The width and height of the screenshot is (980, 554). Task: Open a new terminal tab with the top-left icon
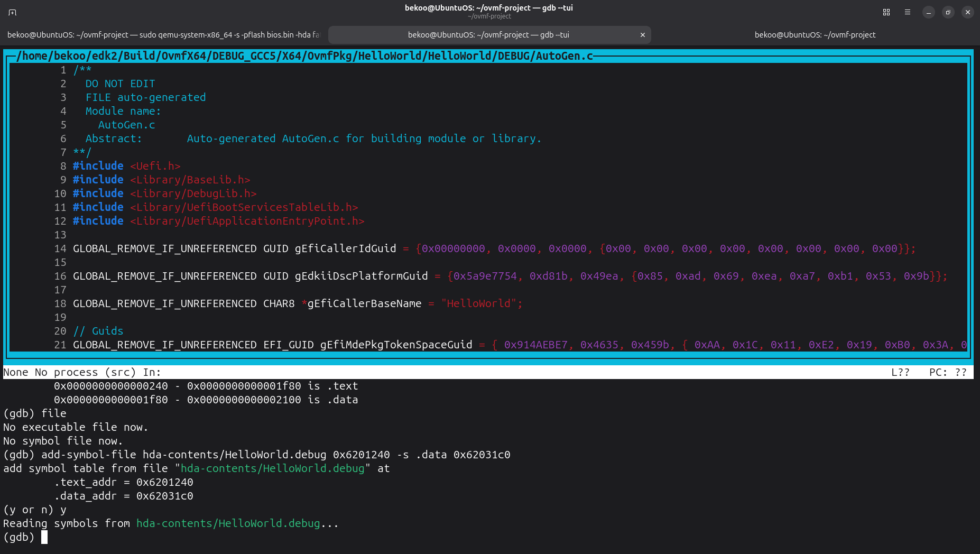[x=13, y=12]
